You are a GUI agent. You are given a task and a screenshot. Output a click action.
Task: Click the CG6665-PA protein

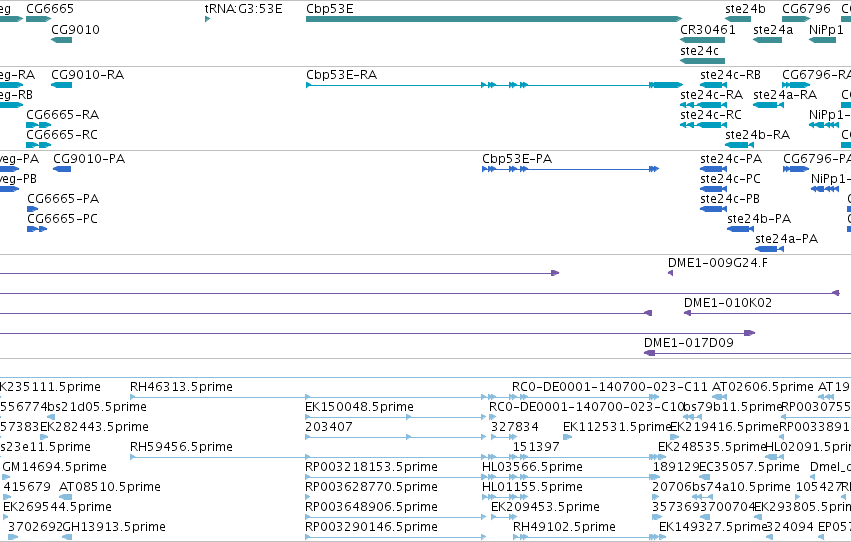point(33,209)
